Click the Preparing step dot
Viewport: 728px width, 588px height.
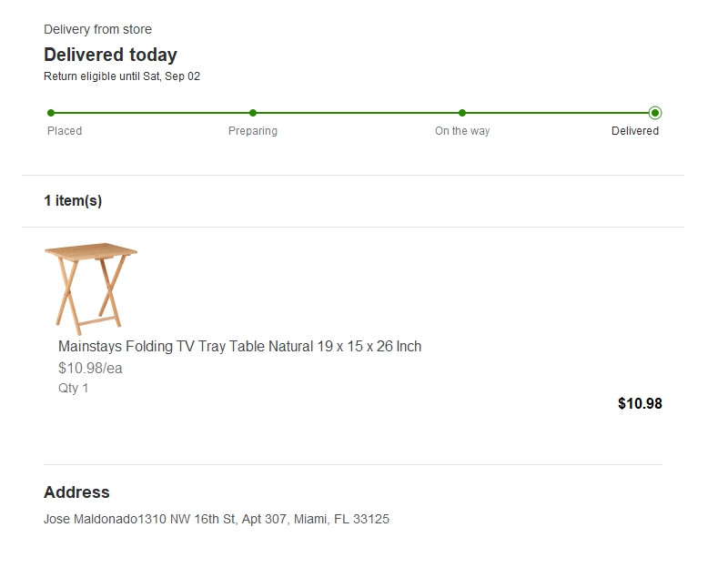(x=253, y=113)
